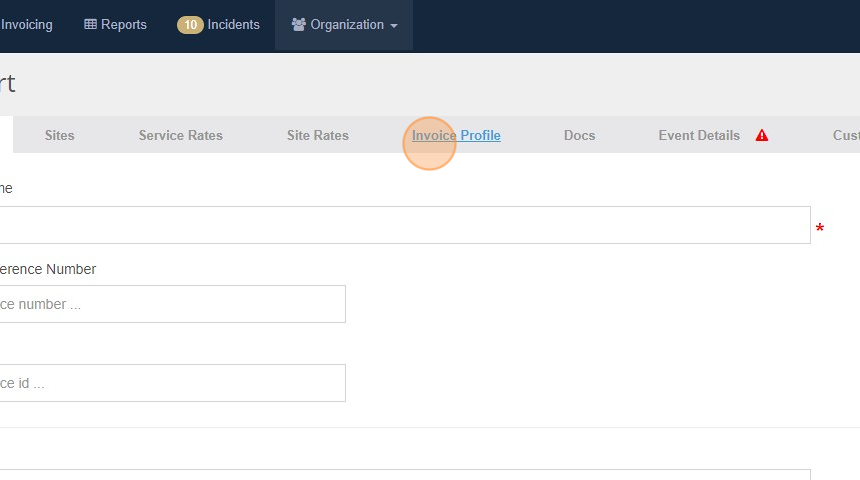Click into the id input field
The image size is (860, 480).
click(x=172, y=383)
